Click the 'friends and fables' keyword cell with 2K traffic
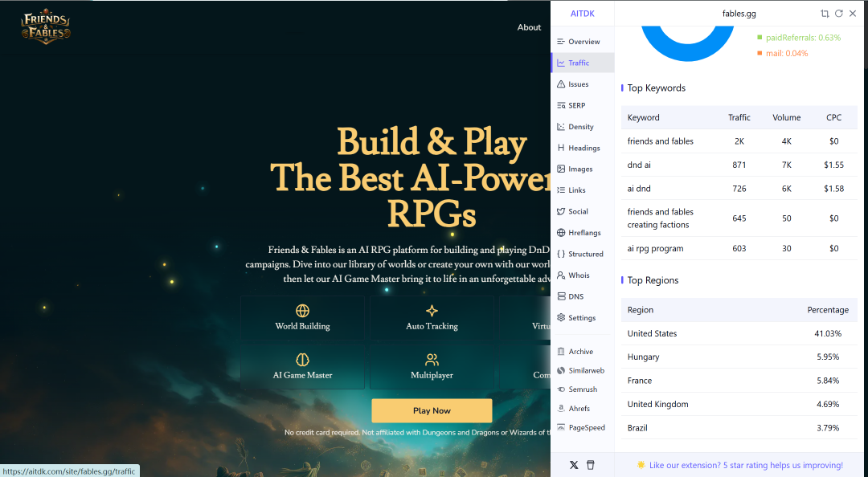868x477 pixels. point(661,141)
